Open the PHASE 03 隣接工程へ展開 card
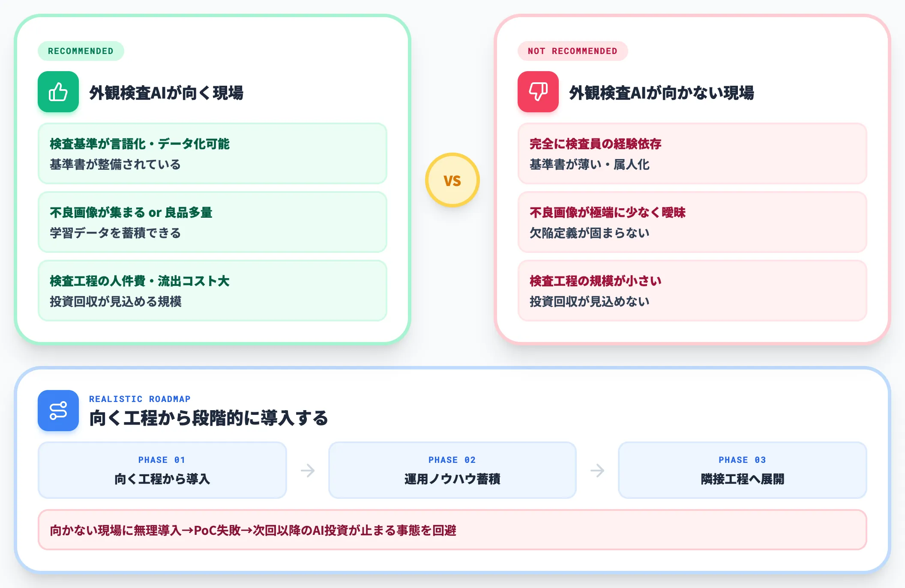The image size is (905, 588). click(743, 470)
